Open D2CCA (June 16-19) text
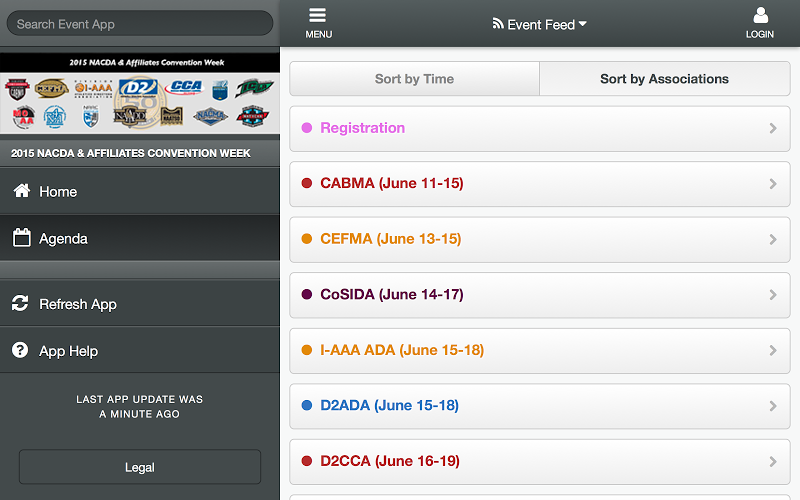Screen dimensions: 800x500 [390, 461]
